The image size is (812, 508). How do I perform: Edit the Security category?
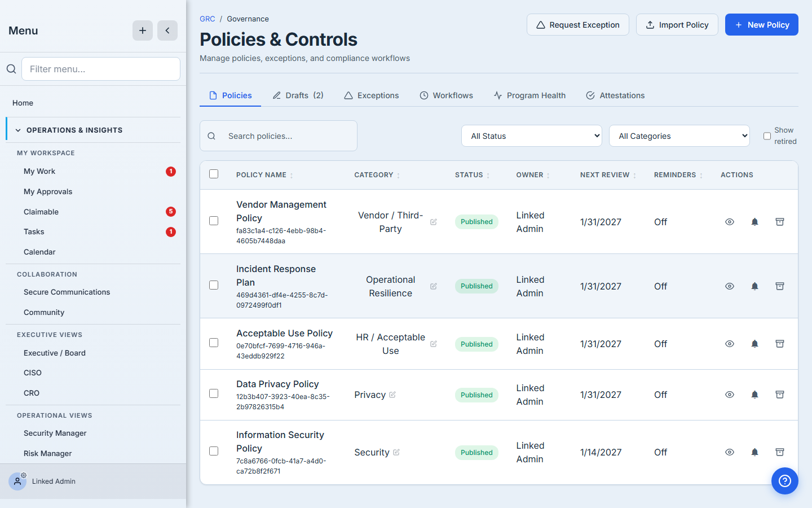click(396, 452)
